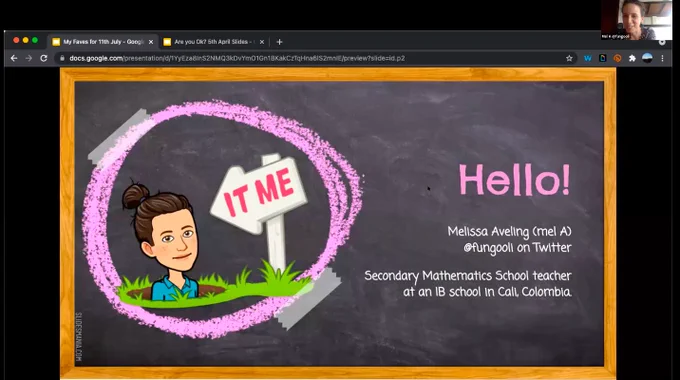Close the Are you Ok? 5th April tab
680x380 pixels.
(262, 42)
